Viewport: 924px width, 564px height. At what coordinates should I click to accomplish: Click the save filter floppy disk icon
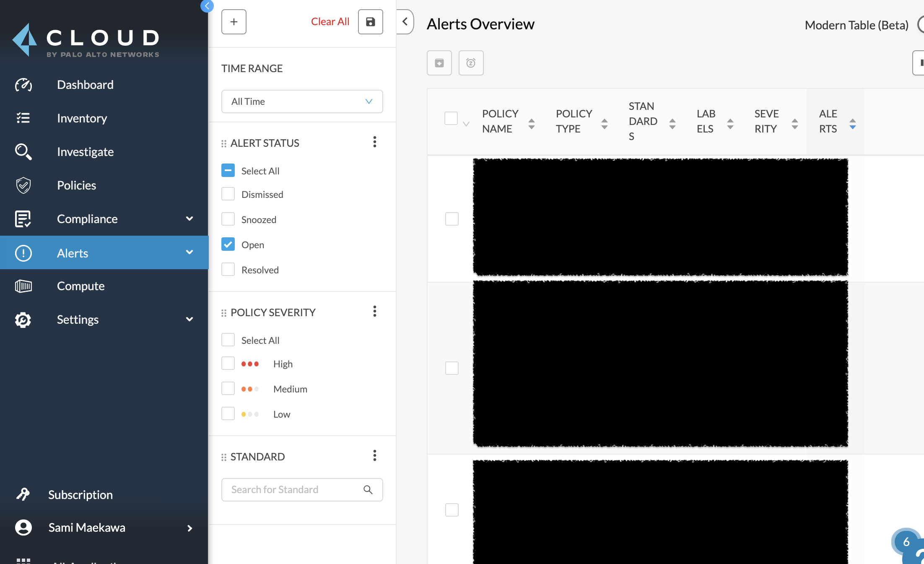click(370, 22)
